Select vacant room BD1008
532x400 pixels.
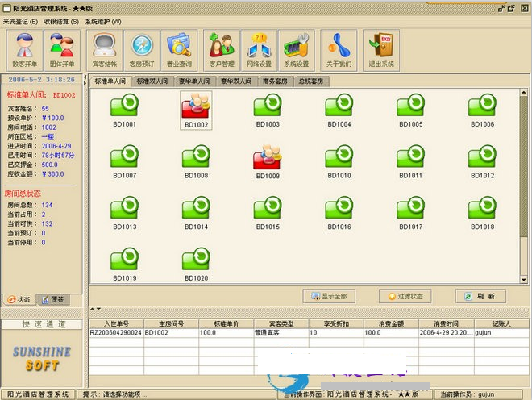(196, 162)
